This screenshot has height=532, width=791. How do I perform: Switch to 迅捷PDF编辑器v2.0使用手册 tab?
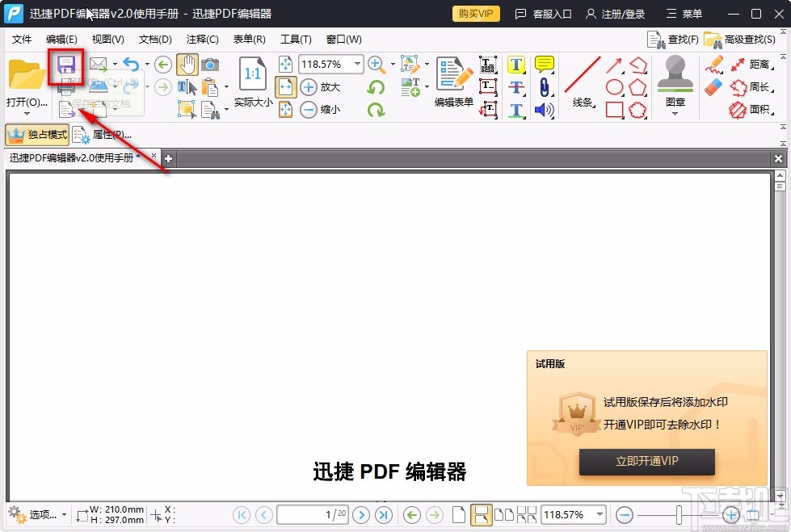(x=73, y=158)
